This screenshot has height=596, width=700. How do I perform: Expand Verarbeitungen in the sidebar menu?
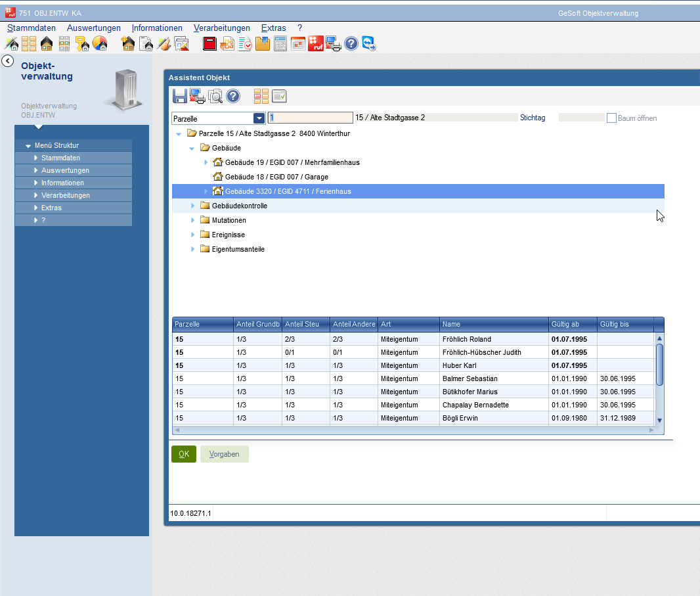click(x=35, y=195)
